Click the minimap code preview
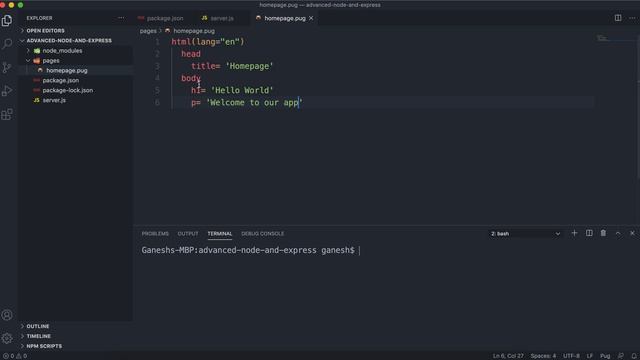Viewport: 640px width, 360px height. coord(602,38)
